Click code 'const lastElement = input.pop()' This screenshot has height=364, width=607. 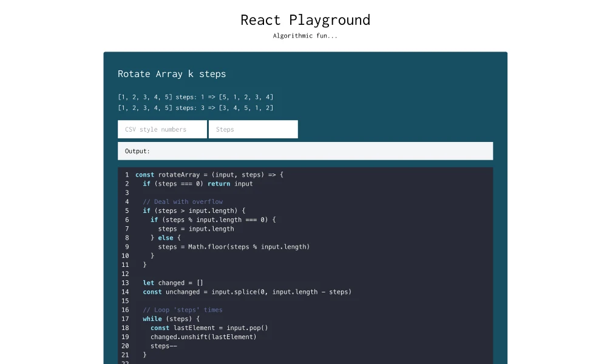pos(209,328)
